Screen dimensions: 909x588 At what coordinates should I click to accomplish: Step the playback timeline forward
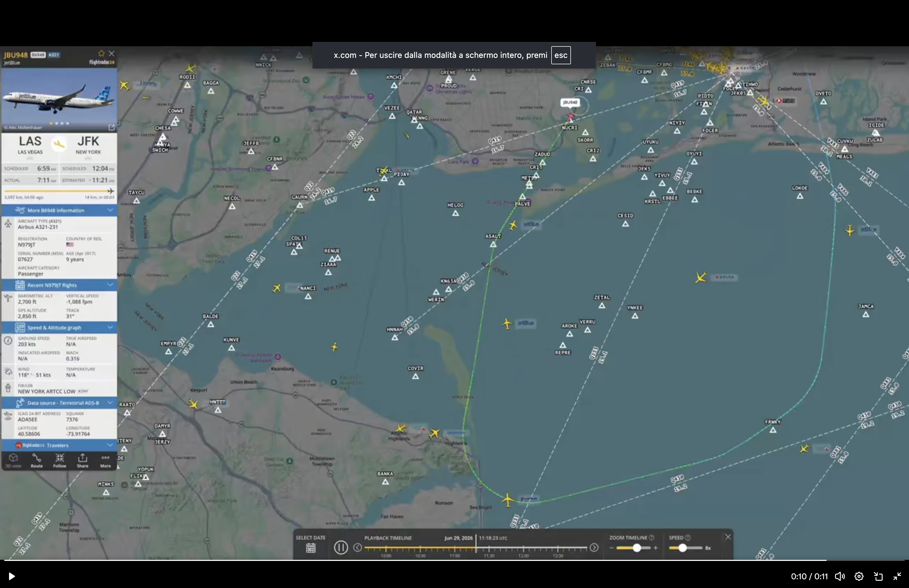coord(594,548)
